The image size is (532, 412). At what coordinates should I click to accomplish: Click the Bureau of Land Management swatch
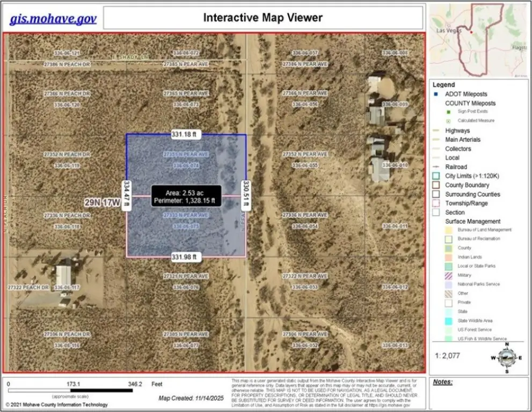point(449,230)
